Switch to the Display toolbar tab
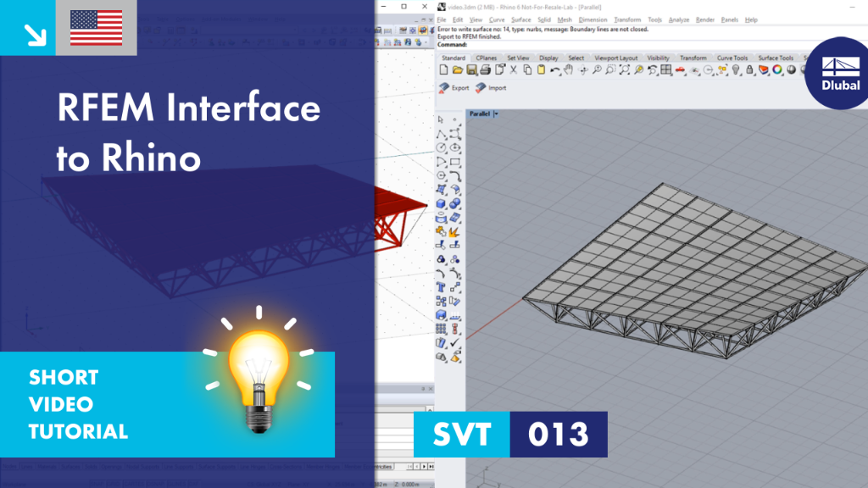The image size is (868, 488). tap(548, 58)
